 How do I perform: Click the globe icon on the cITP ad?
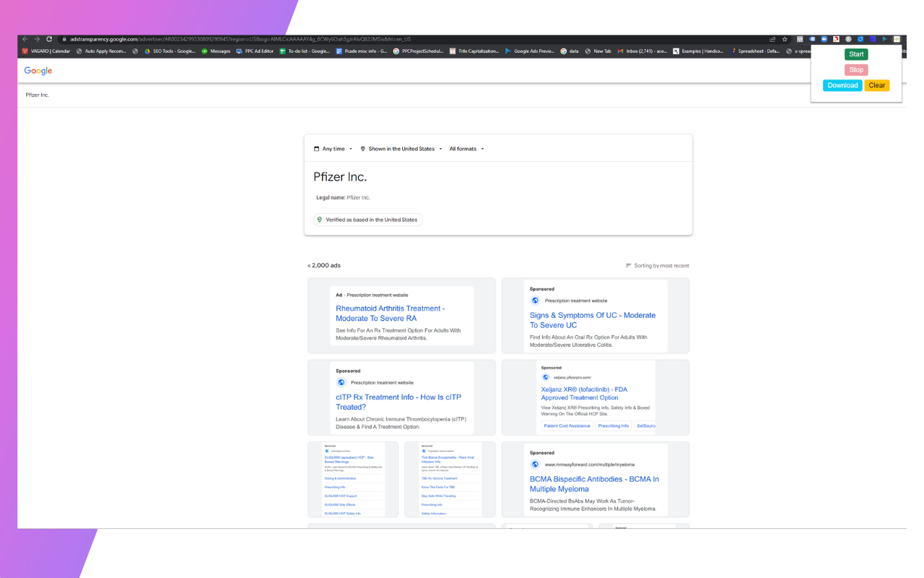tap(341, 383)
